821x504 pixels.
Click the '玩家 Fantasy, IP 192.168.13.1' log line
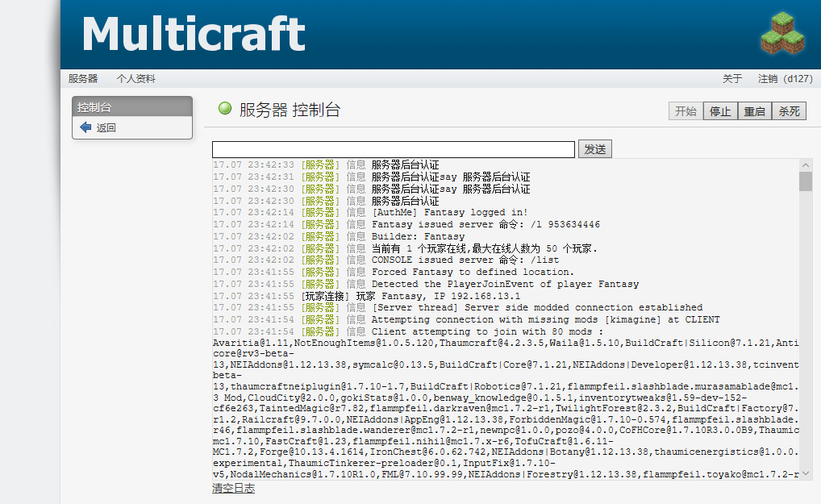click(x=366, y=296)
